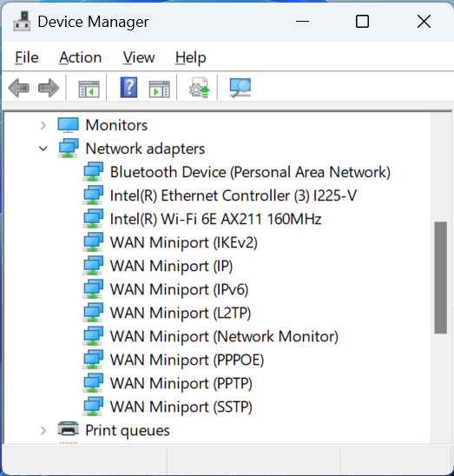
Task: Select WAN Miniport (Network Monitor)
Action: (x=224, y=337)
